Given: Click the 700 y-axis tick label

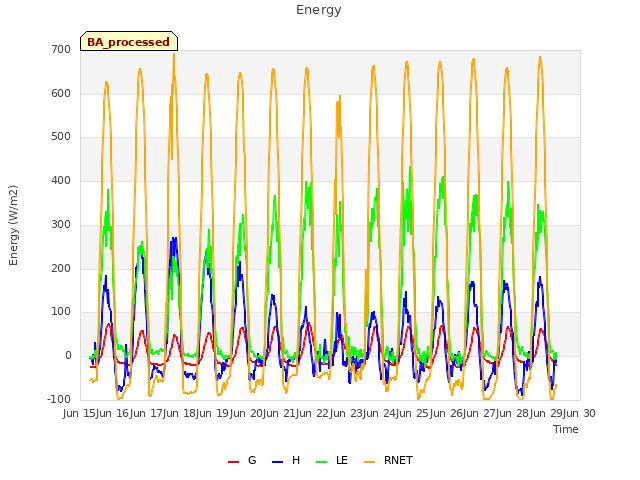Looking at the screenshot, I should 61,49.
